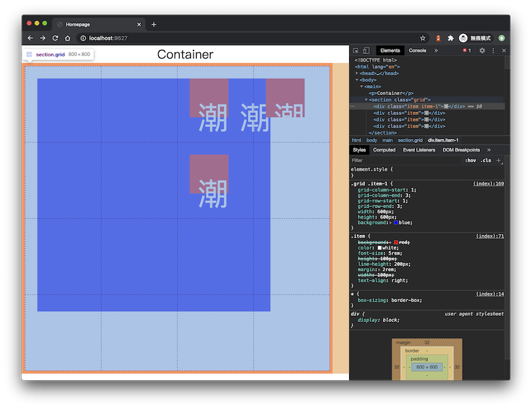The image size is (532, 409).
Task: Open the Event Listeners tab
Action: tap(419, 150)
